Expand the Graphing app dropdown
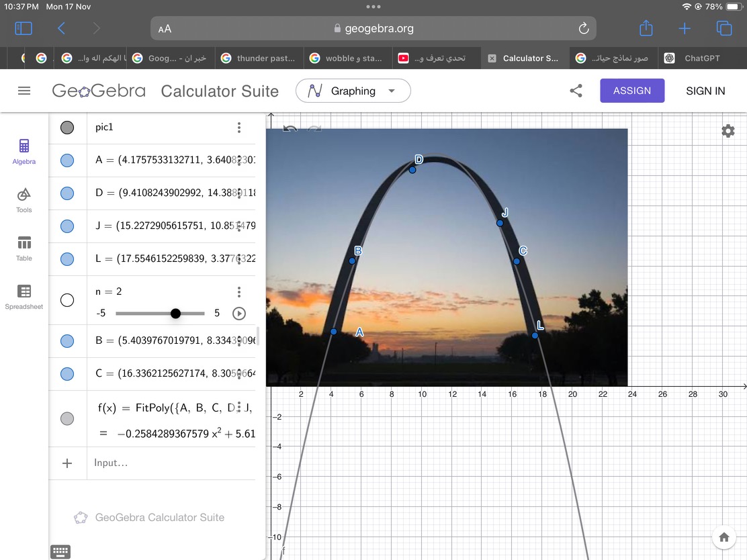Image resolution: width=747 pixels, height=560 pixels. [x=392, y=91]
